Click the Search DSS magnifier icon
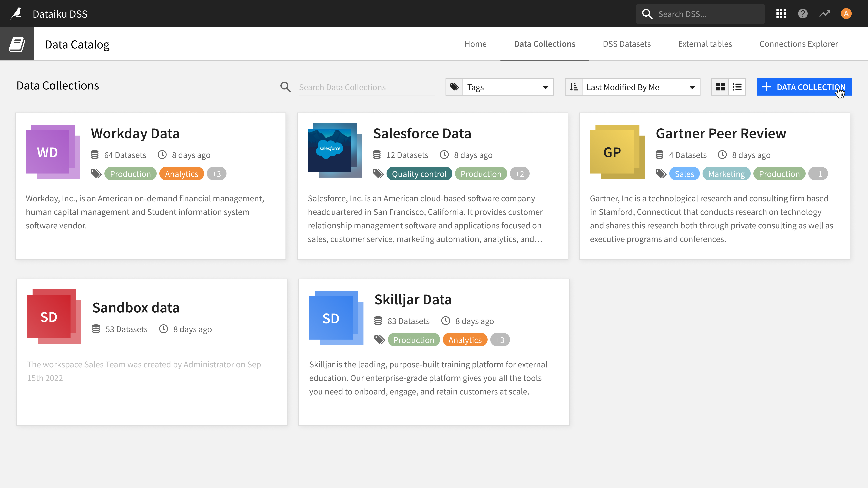 [647, 14]
